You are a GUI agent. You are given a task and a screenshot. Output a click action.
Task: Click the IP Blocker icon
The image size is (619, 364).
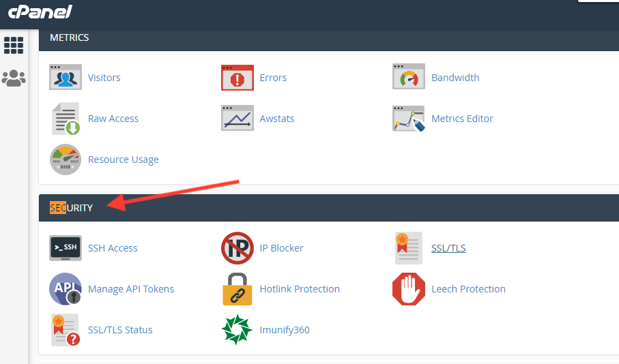[237, 248]
